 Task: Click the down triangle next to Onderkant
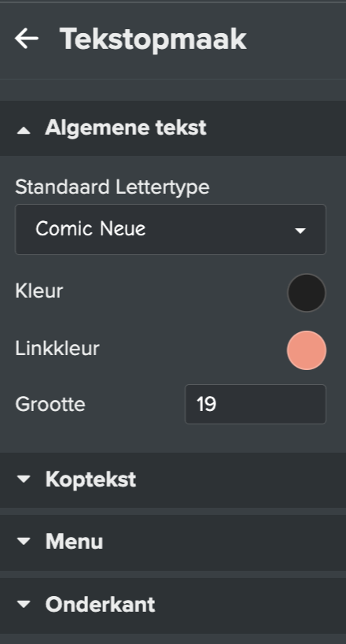click(x=24, y=604)
